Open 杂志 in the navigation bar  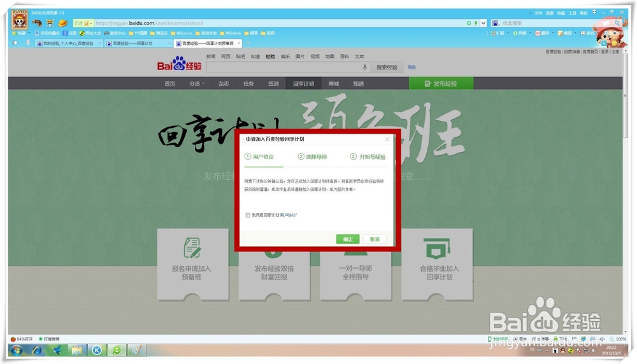(x=224, y=83)
